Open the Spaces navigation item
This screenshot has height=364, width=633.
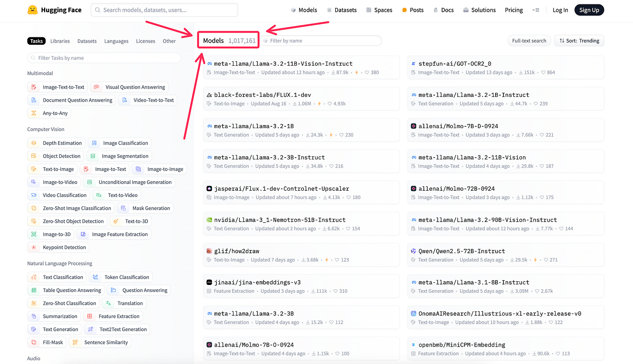click(379, 10)
